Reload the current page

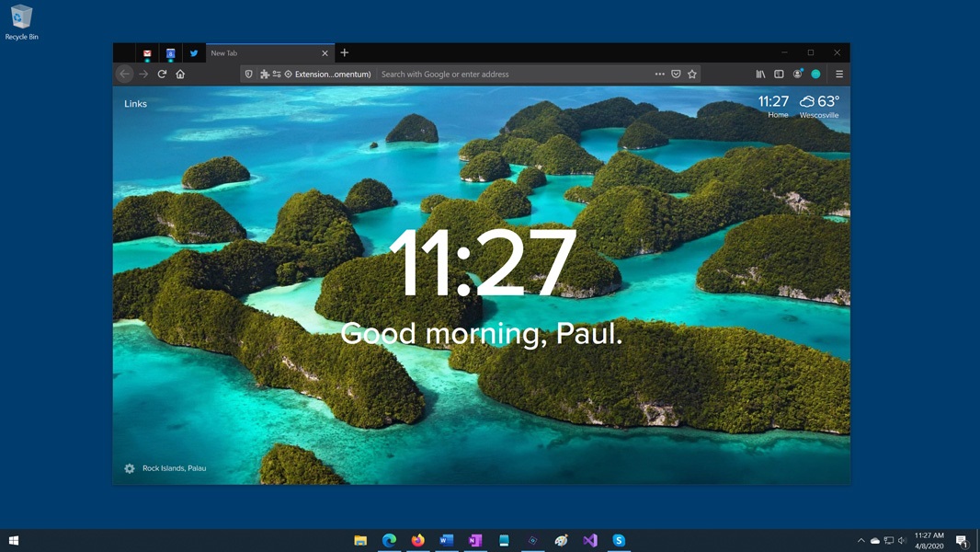(x=162, y=75)
